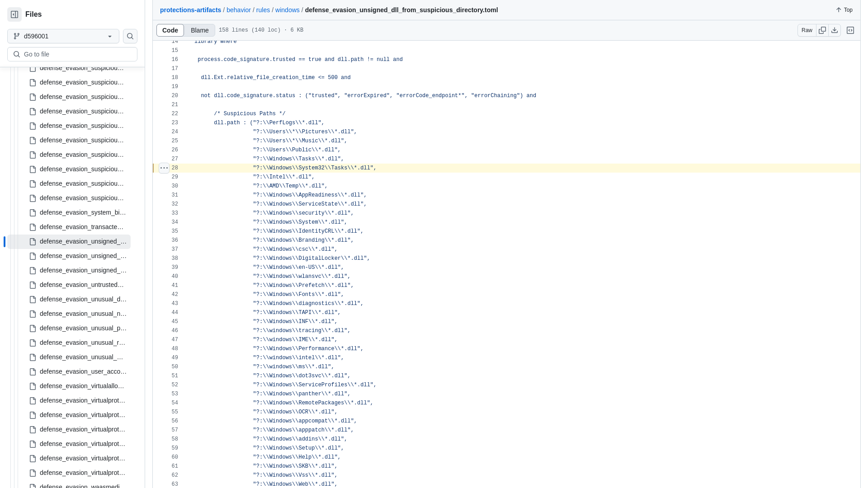
Task: Open defense_evasion_untrusted… file in tree
Action: (x=81, y=285)
